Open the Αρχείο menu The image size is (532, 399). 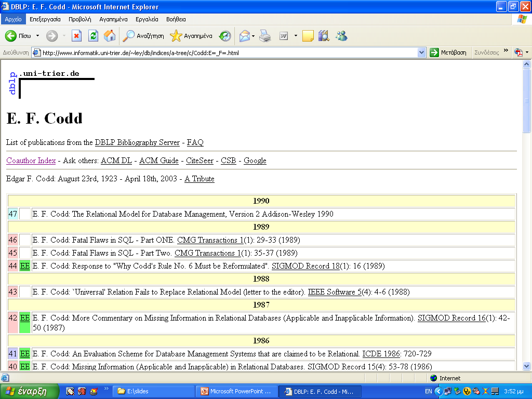click(13, 19)
